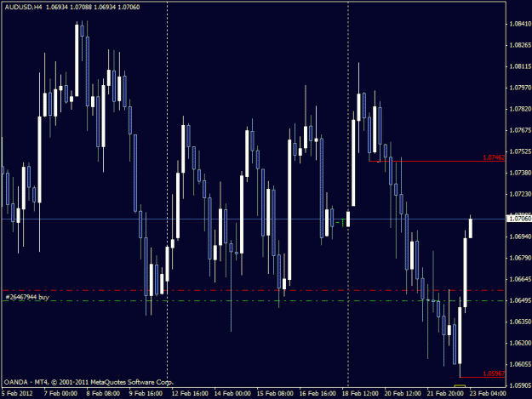
Task: Click the 1.06495 price axis label
Action: tap(520, 300)
